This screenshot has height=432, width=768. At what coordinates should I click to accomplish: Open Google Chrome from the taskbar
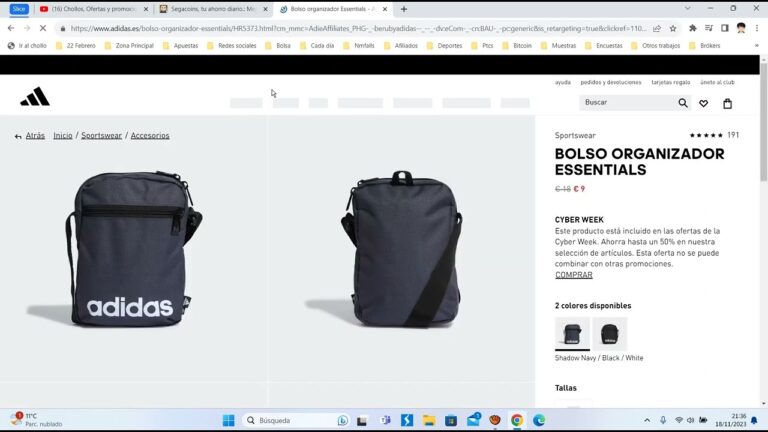tap(517, 420)
